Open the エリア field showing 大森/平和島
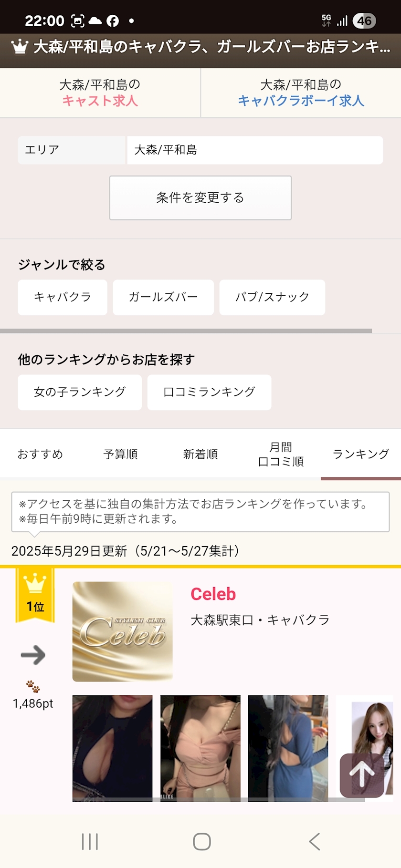 (255, 150)
